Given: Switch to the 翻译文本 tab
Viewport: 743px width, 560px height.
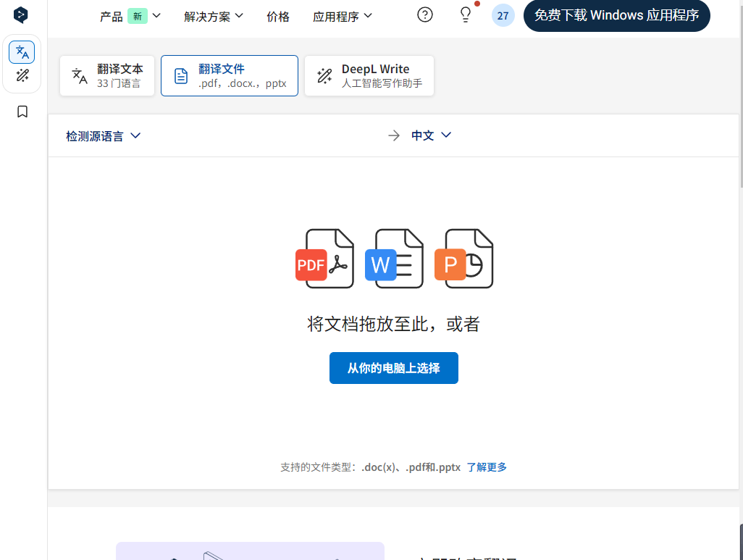Looking at the screenshot, I should click(x=107, y=76).
